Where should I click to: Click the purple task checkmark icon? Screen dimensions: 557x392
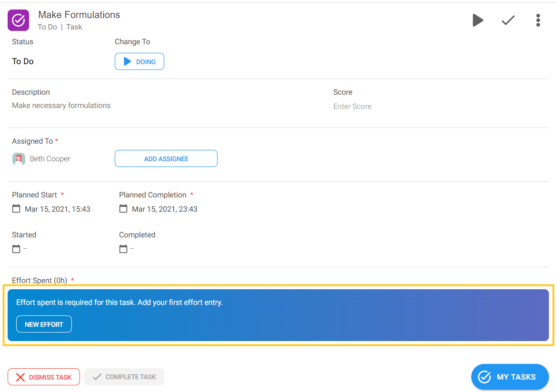click(x=19, y=20)
